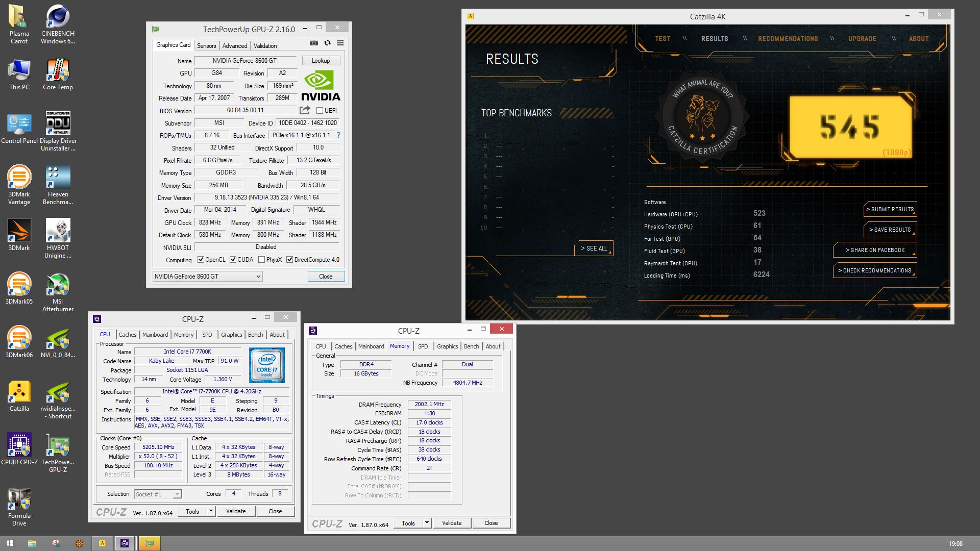Screen dimensions: 980x551
Task: Click Close button in GPU-Z window
Action: [x=326, y=276]
